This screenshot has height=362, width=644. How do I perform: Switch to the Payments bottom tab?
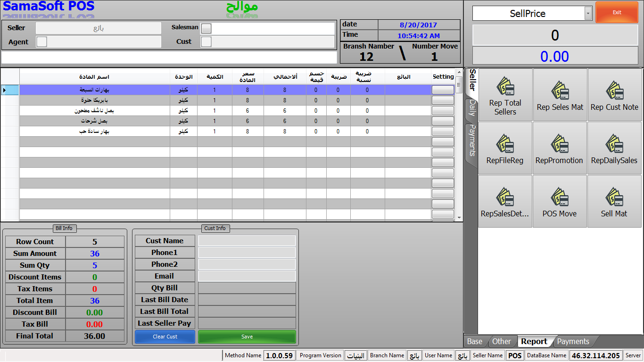point(573,342)
